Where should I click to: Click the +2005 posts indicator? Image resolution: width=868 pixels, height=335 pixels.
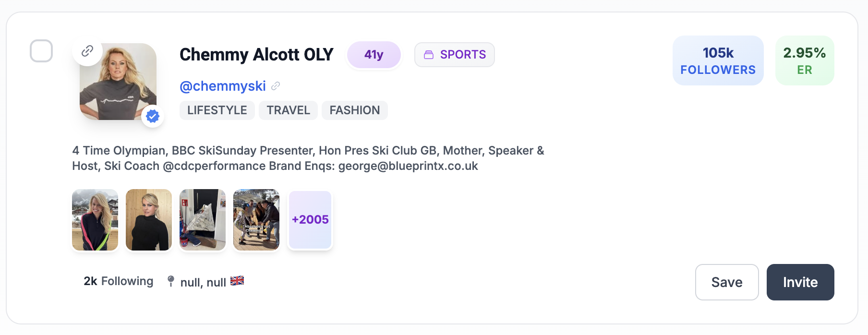[x=310, y=219]
